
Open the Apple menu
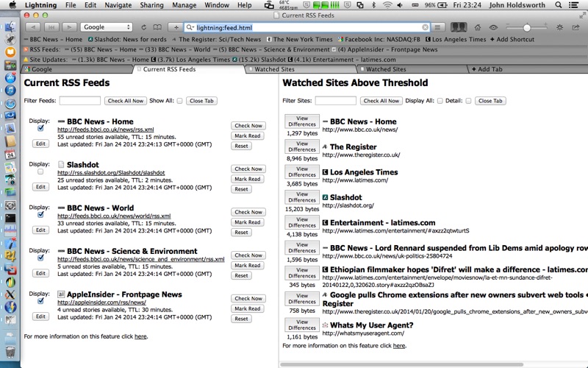(x=12, y=5)
